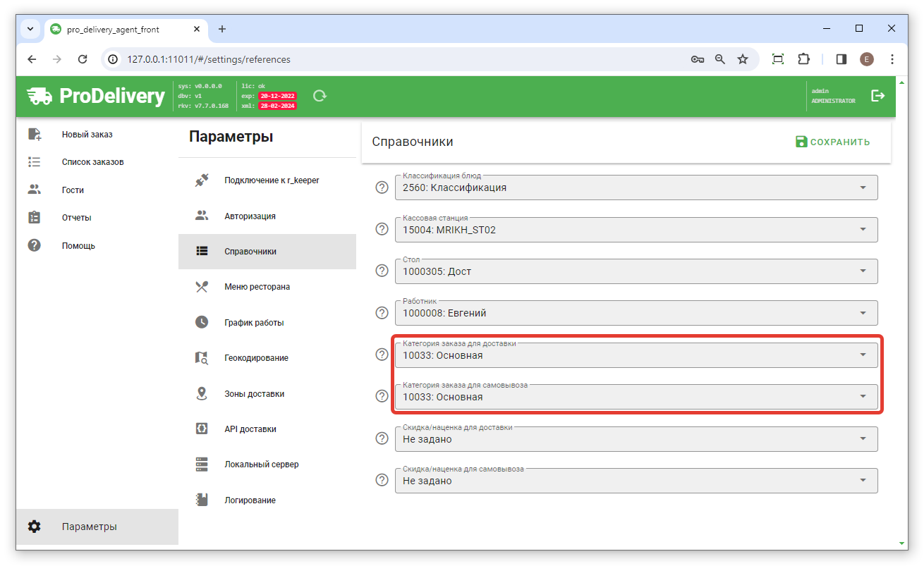Click the Новый заказ document icon

[x=35, y=134]
